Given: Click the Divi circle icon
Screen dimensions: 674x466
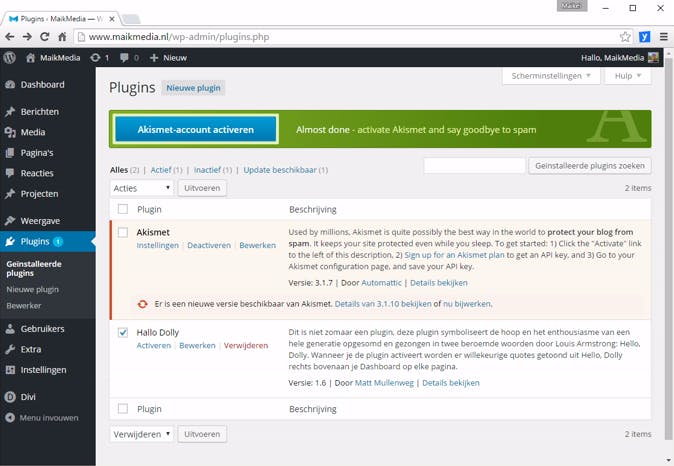Looking at the screenshot, I should [10, 397].
